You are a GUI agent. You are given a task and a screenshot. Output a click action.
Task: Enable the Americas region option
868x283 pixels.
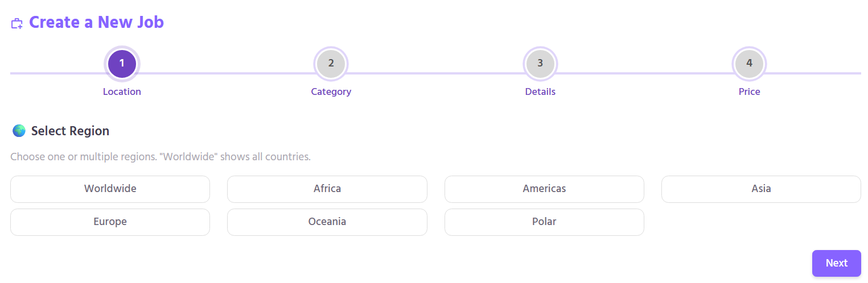[544, 189]
